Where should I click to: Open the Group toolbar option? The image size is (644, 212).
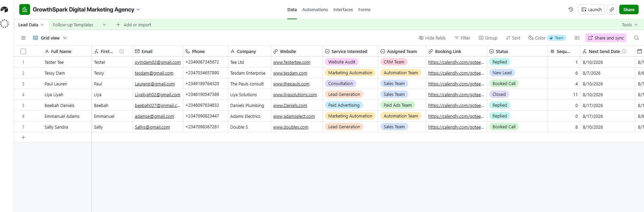click(488, 38)
